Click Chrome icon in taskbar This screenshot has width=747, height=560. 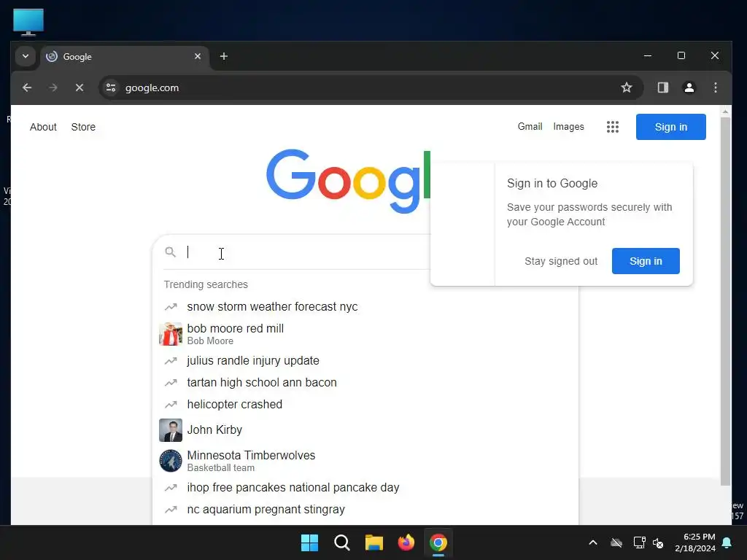(438, 542)
